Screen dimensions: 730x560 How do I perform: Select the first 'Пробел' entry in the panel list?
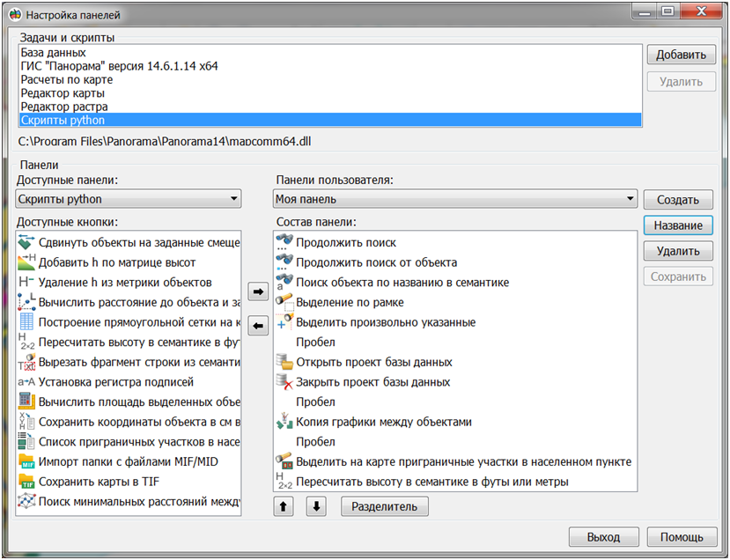point(315,343)
